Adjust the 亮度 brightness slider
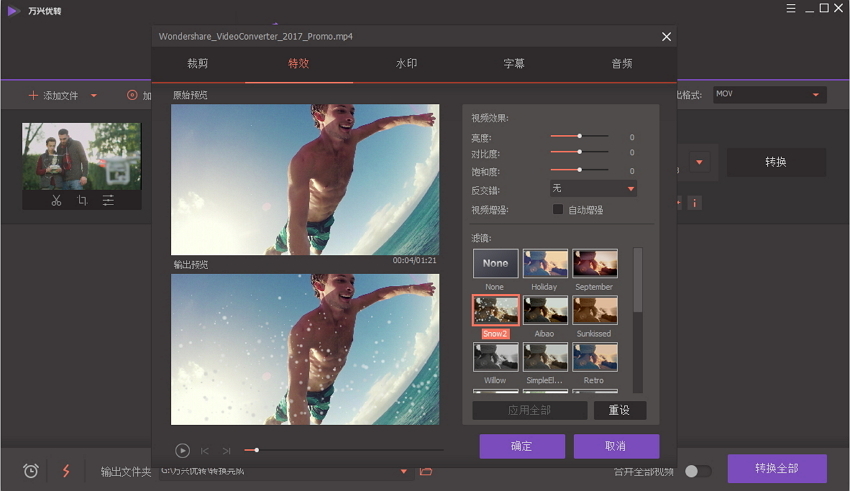This screenshot has width=850, height=491. 579,136
